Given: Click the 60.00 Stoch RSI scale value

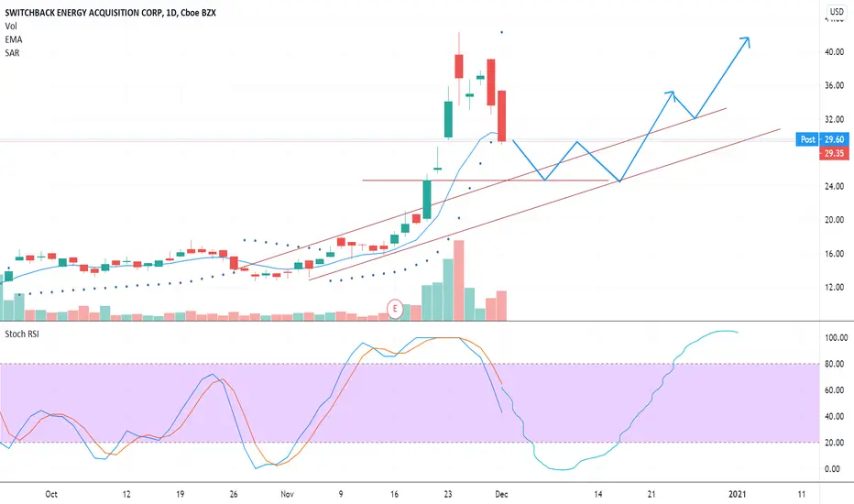Looking at the screenshot, I should pyautogui.click(x=836, y=390).
